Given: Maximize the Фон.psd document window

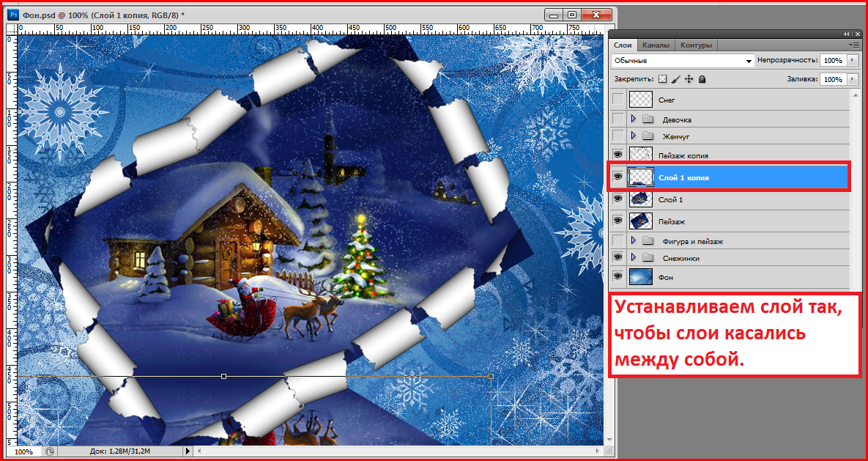Looking at the screenshot, I should click(x=572, y=15).
